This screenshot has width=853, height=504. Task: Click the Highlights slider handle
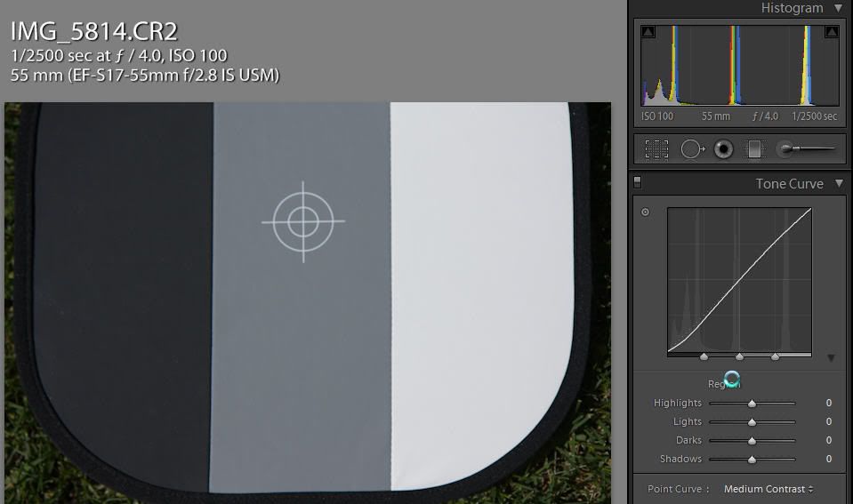click(752, 404)
